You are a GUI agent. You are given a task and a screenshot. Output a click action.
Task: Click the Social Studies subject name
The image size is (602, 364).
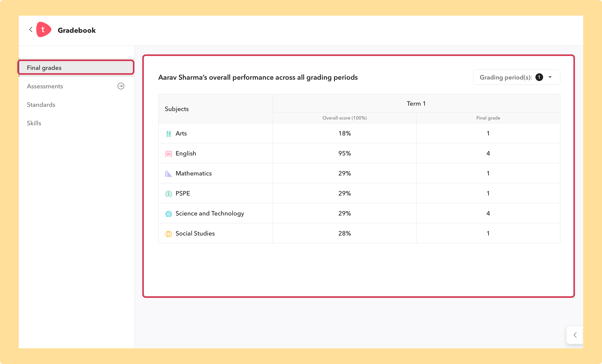[x=195, y=233]
